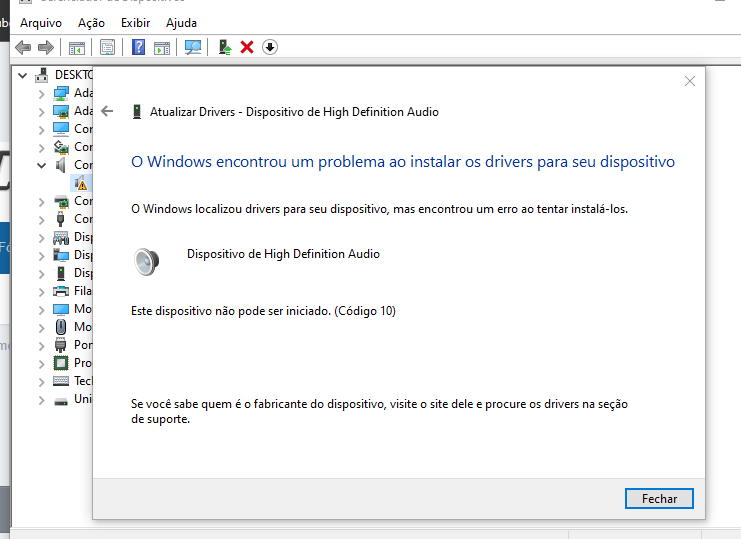Open the Properties sheet toolbar icon
This screenshot has width=741, height=539.
pyautogui.click(x=107, y=47)
